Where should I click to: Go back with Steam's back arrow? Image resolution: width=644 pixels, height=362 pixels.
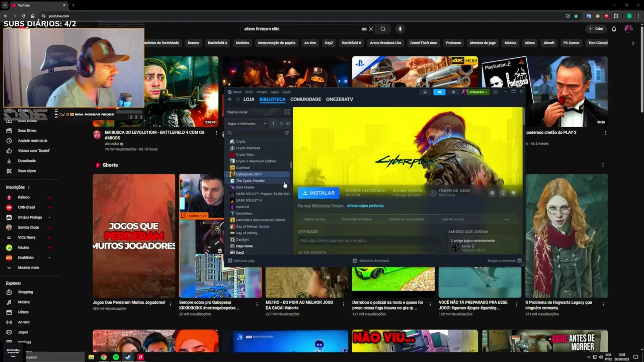[230, 99]
